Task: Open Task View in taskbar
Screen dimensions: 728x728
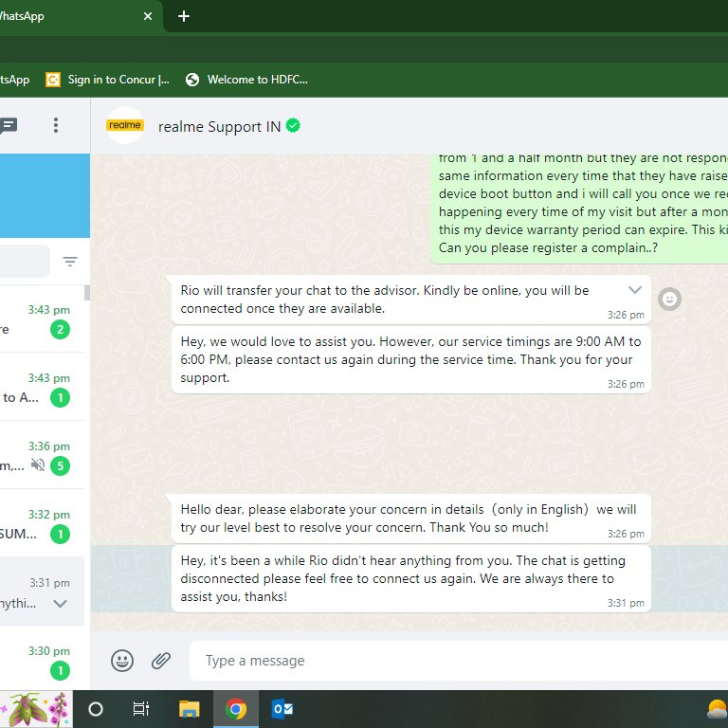Action: [140, 709]
